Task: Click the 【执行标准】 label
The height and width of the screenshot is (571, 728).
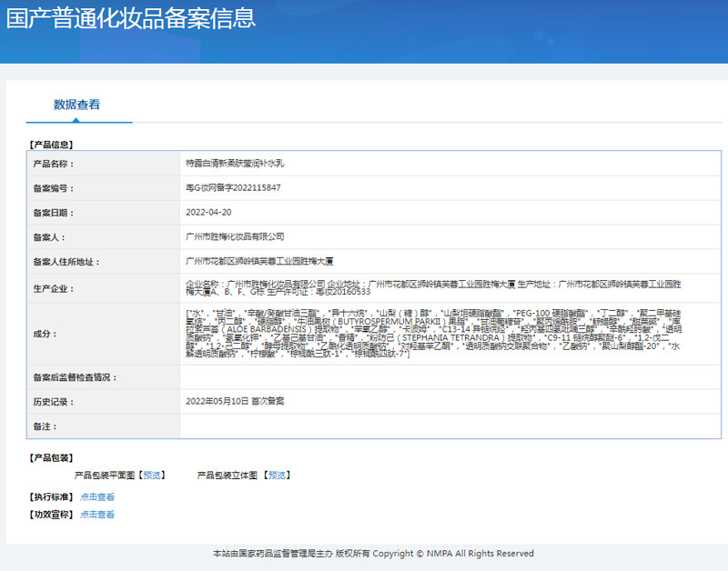Action: [x=51, y=497]
